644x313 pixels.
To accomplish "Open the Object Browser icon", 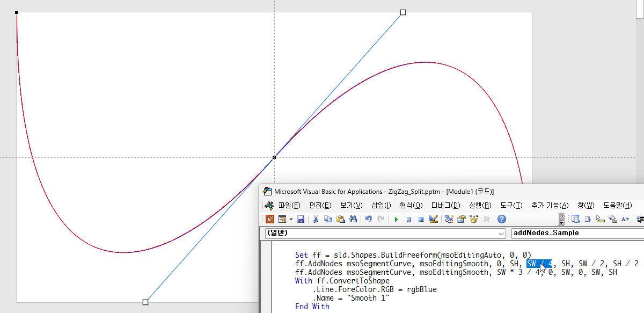I will point(474,219).
